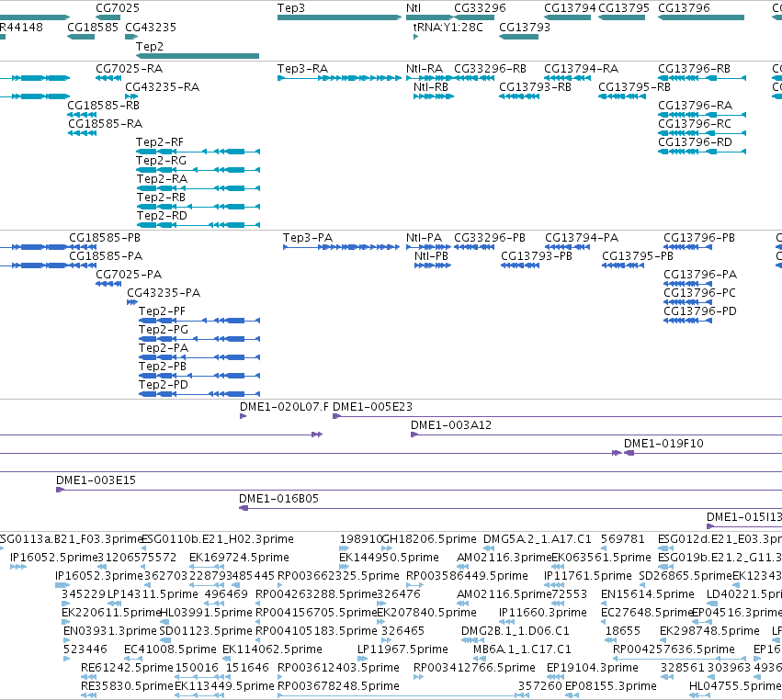Click EST EC41008.5prime

(x=171, y=649)
